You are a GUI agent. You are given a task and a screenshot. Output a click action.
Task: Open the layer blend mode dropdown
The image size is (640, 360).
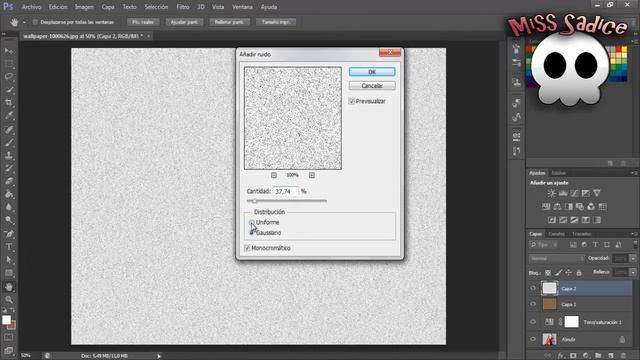557,259
